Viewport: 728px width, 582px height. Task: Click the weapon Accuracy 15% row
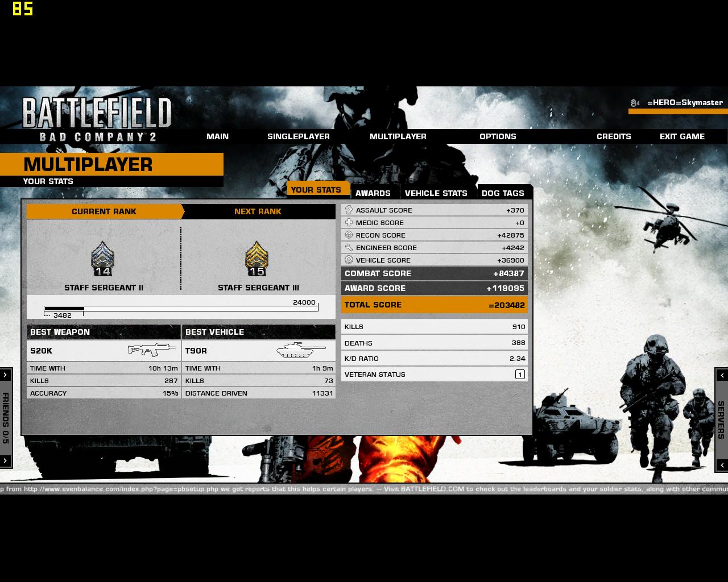(x=104, y=393)
